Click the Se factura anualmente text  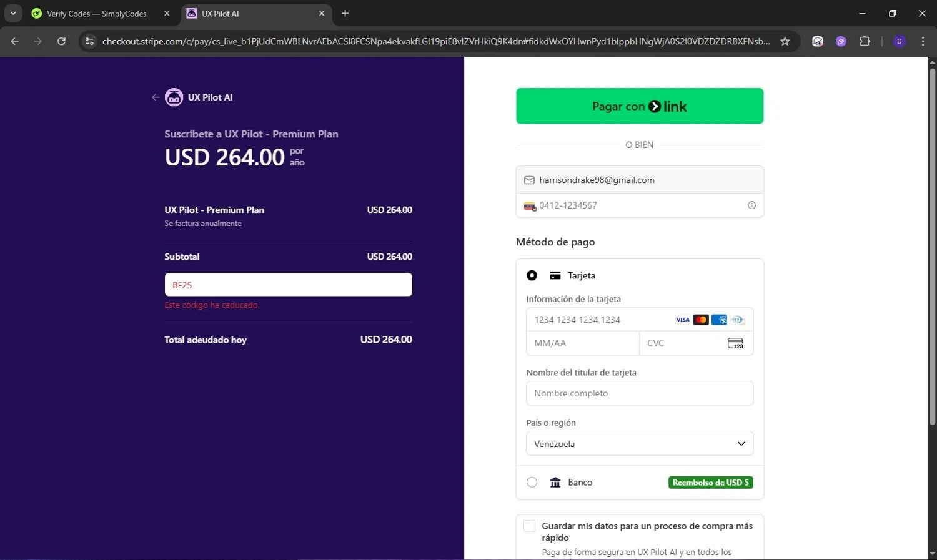203,224
